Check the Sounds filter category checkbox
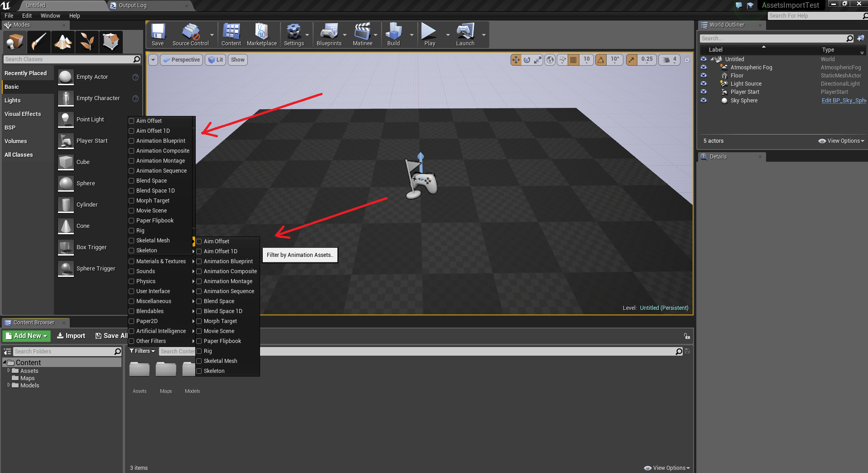Image resolution: width=868 pixels, height=473 pixels. (x=131, y=271)
